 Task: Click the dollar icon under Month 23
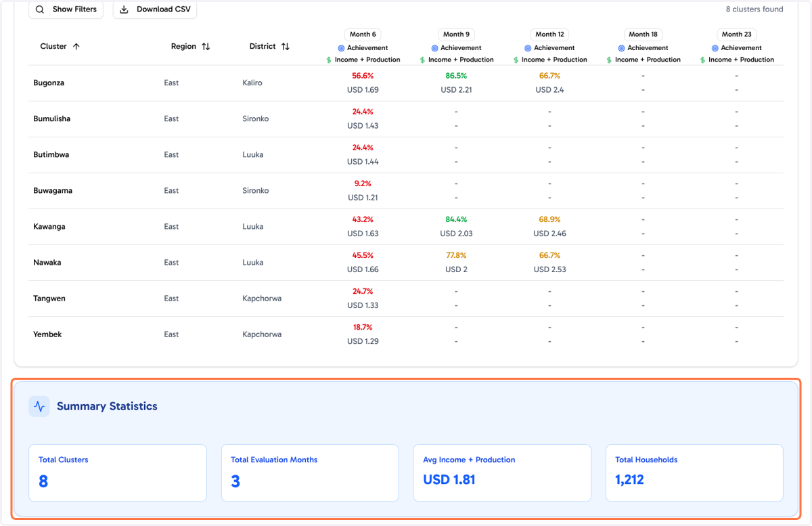[x=702, y=60]
